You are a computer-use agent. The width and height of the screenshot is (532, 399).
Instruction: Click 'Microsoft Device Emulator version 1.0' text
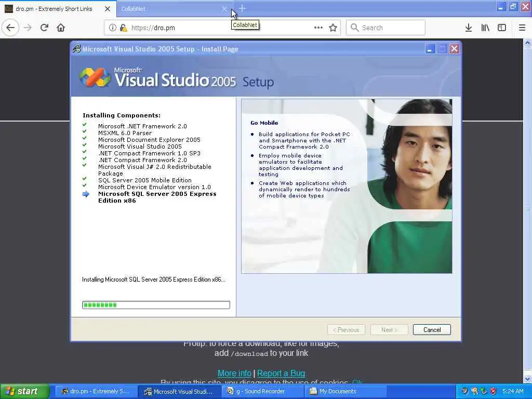(x=154, y=187)
